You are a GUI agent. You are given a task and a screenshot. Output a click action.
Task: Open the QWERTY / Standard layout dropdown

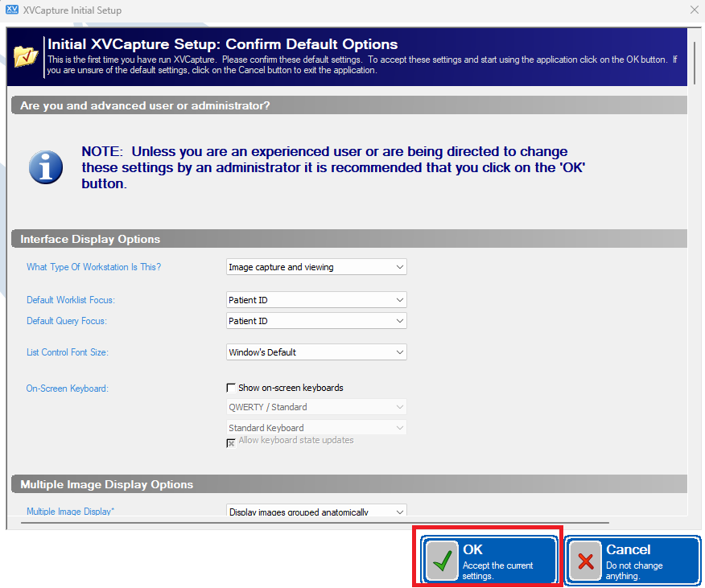tap(316, 407)
